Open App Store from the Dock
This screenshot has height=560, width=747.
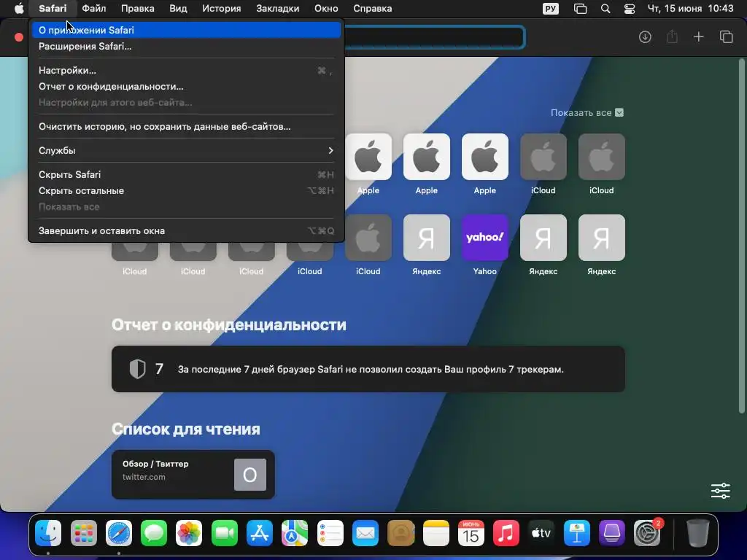coord(260,533)
